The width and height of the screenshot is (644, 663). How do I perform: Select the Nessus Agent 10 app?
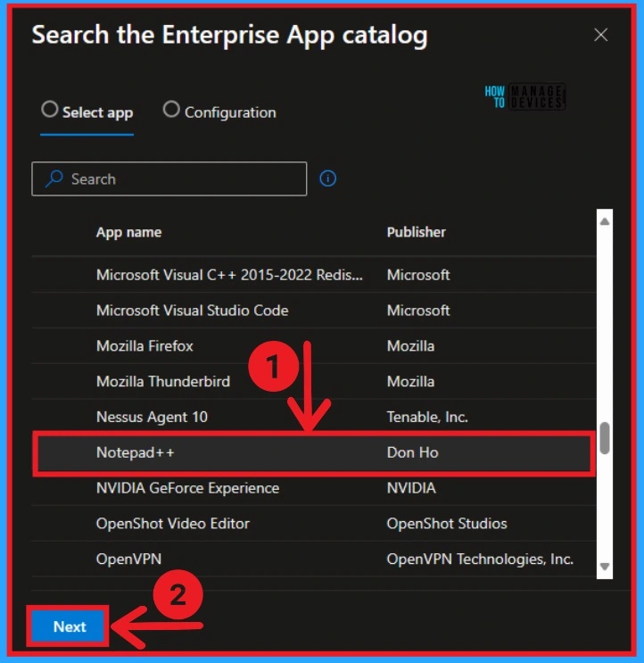click(314, 417)
